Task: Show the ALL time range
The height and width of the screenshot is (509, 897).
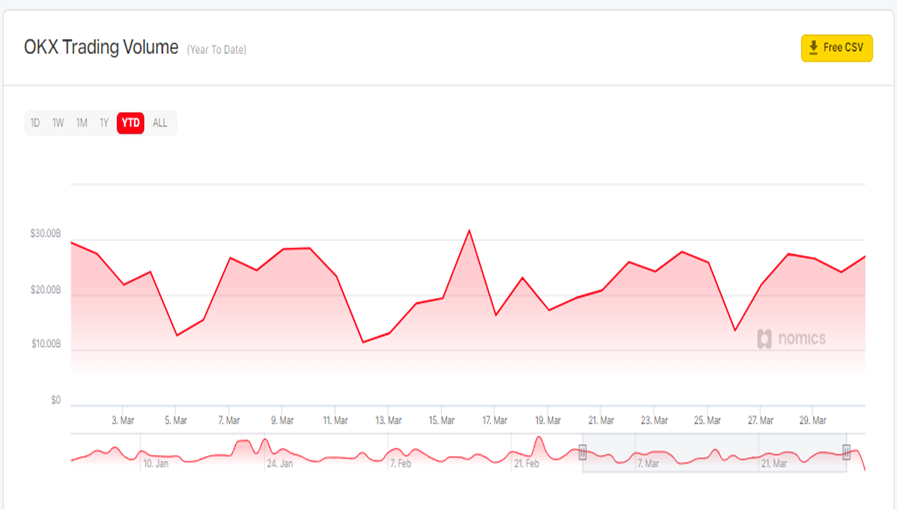Action: pyautogui.click(x=160, y=123)
